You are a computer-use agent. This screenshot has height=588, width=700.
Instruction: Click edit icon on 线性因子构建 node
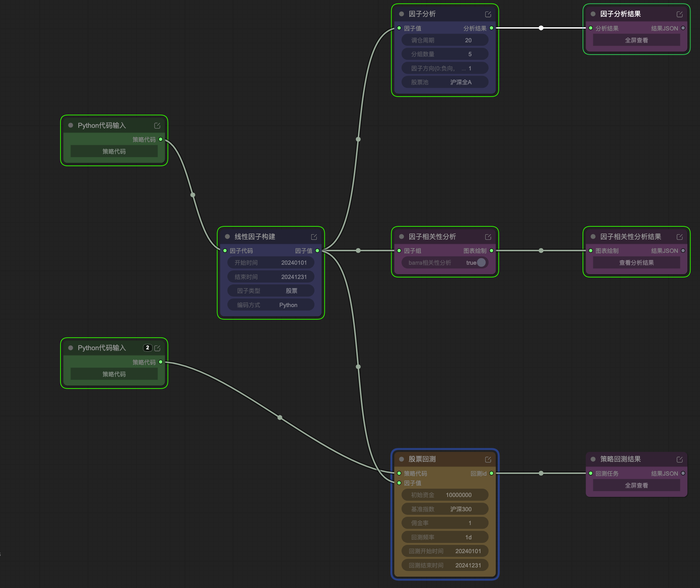[314, 237]
